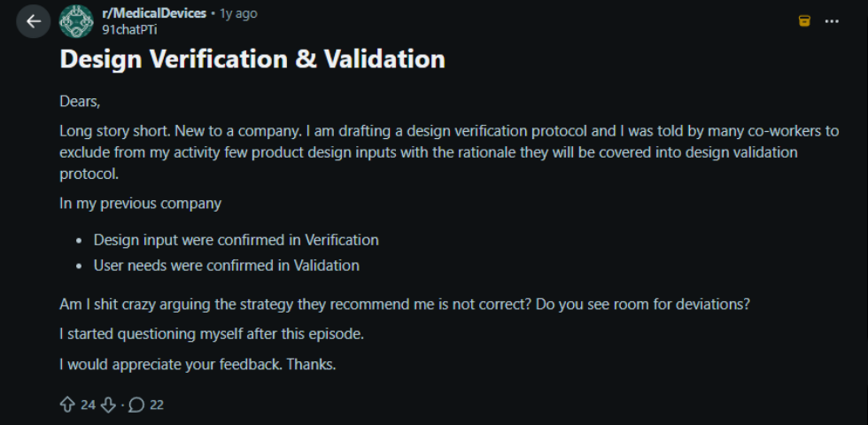
Task: Click bullet 'Design input were confirmed in Verification'
Action: coord(236,240)
